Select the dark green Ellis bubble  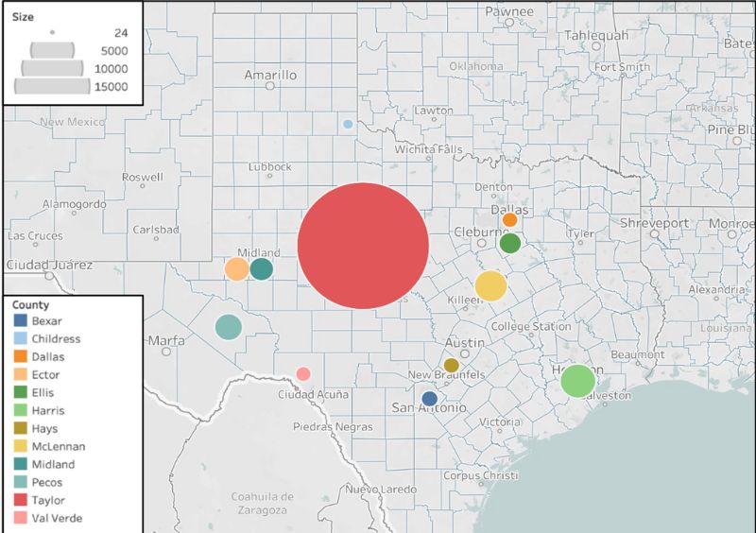(x=510, y=243)
